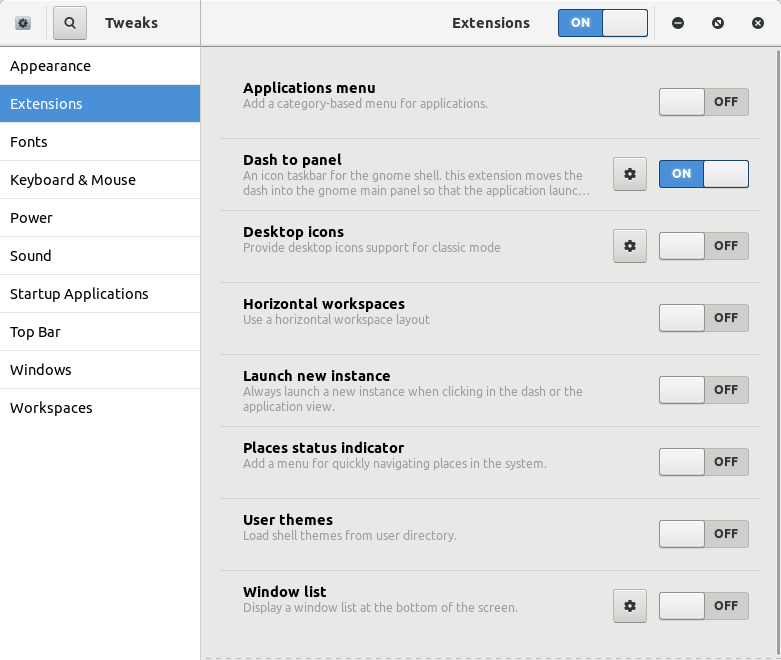Disable the Dash to panel extension
Image resolution: width=781 pixels, height=660 pixels.
tap(703, 174)
